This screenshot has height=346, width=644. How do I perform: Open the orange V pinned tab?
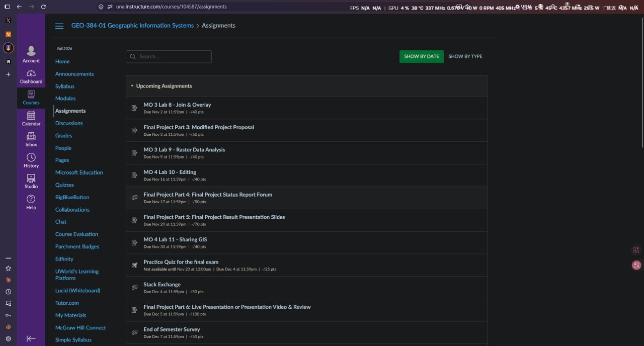click(8, 34)
